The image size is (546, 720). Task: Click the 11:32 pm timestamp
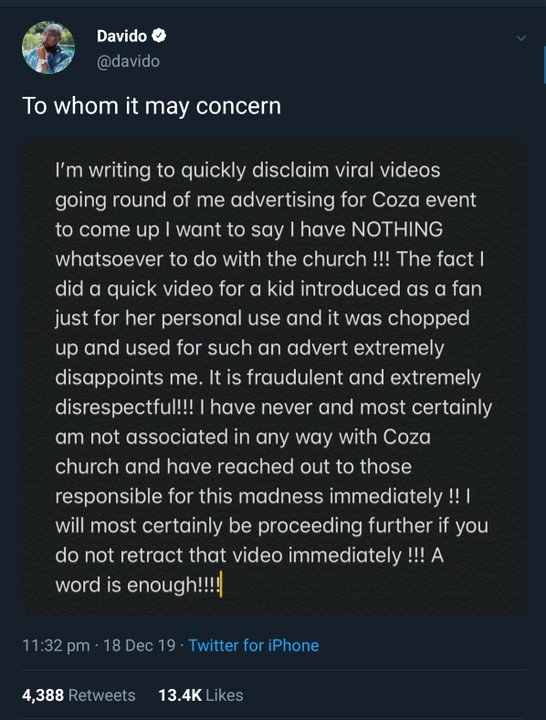point(56,645)
